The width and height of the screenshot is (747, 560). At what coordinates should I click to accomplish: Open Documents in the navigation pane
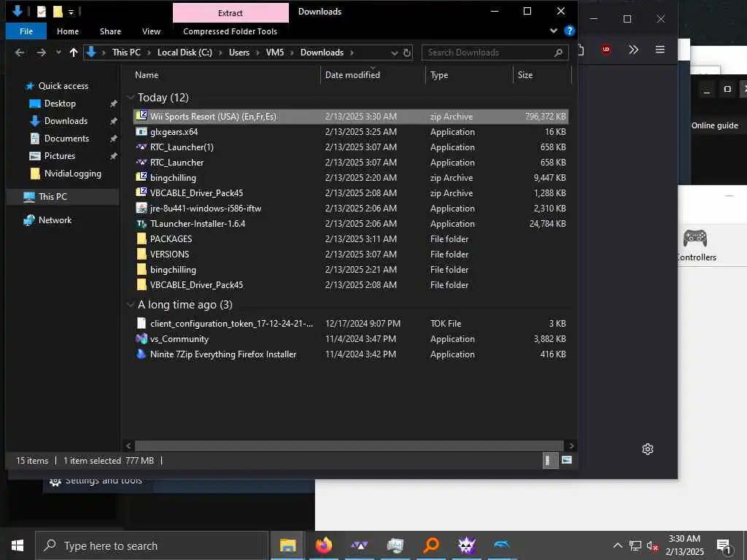[x=66, y=139]
